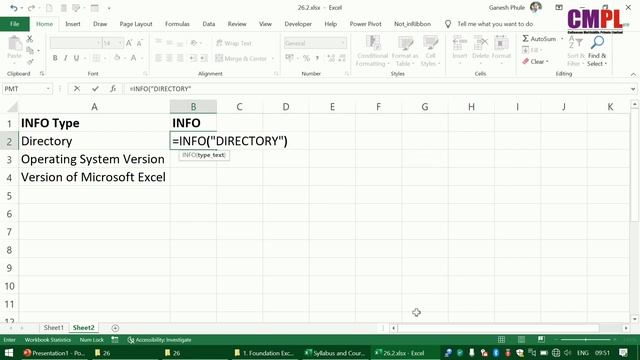640x360 pixels.
Task: Click the Borders icon in Font group
Action: coord(96,58)
